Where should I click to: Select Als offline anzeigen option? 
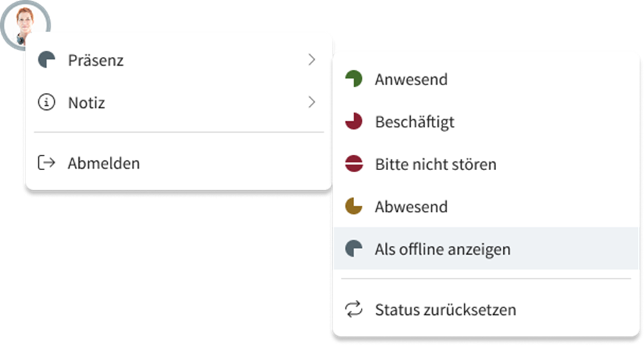tap(442, 249)
